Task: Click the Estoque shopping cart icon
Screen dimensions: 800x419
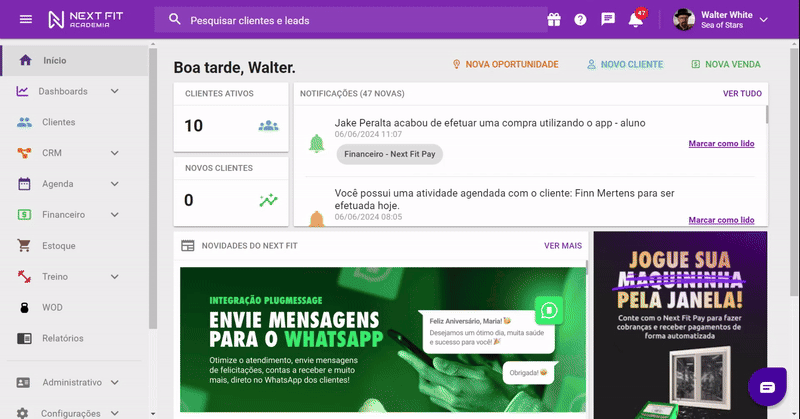Action: tap(24, 245)
